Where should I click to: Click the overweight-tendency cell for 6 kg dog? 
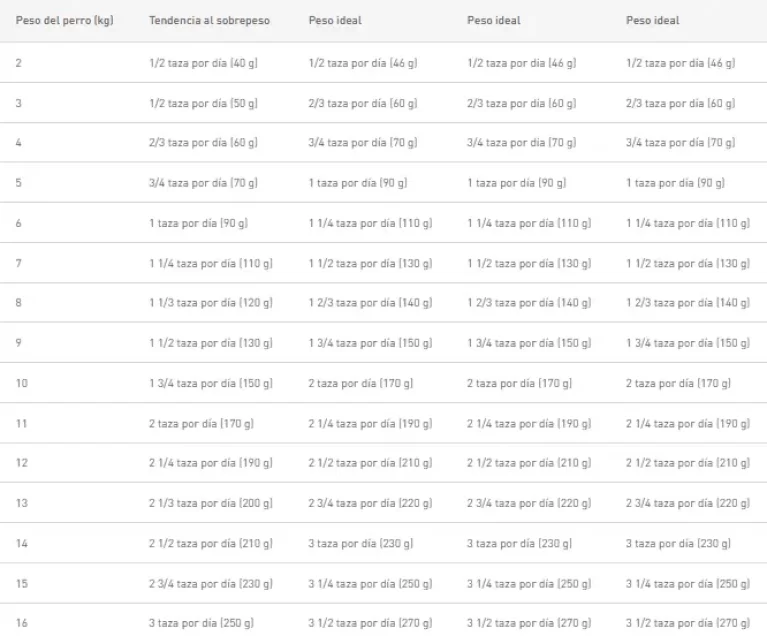[198, 223]
